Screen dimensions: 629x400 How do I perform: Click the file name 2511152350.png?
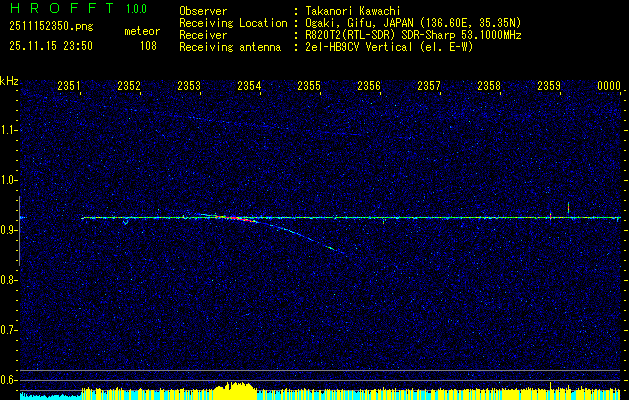coord(51,27)
